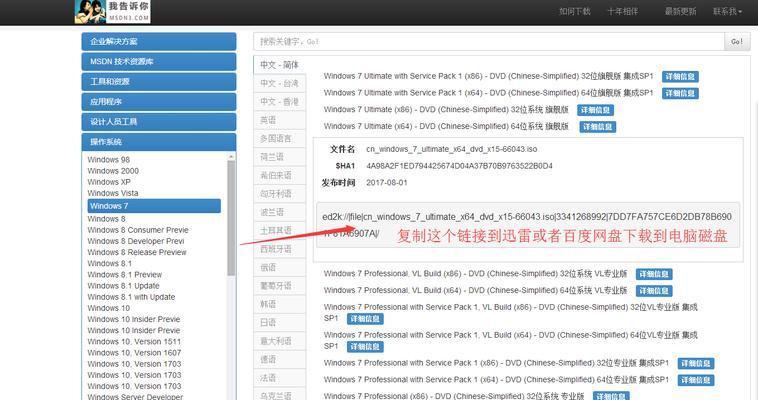758x400 pixels.
Task: Switch to the 中文 - 香港 language tab
Action: point(279,102)
